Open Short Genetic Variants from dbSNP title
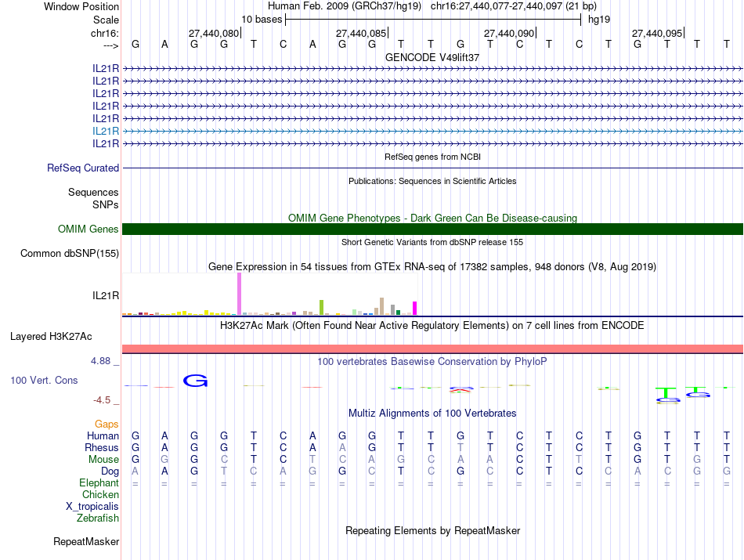This screenshot has width=744, height=560. 432,242
